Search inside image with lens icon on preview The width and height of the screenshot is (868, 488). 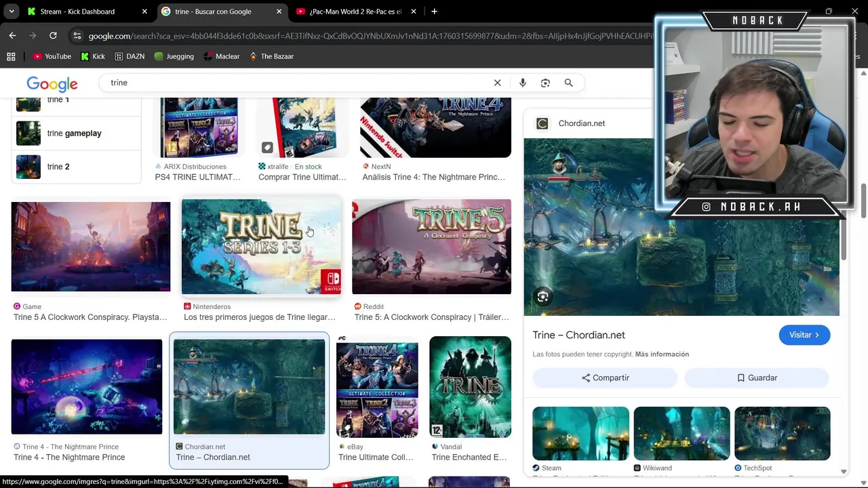pos(542,297)
